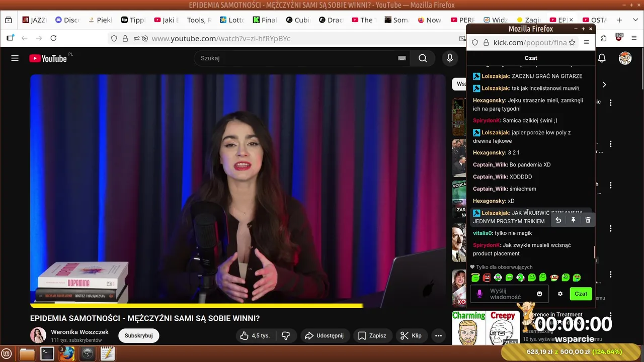The height and width of the screenshot is (362, 644).
Task: Open the text editor in taskbar
Action: coord(107,353)
